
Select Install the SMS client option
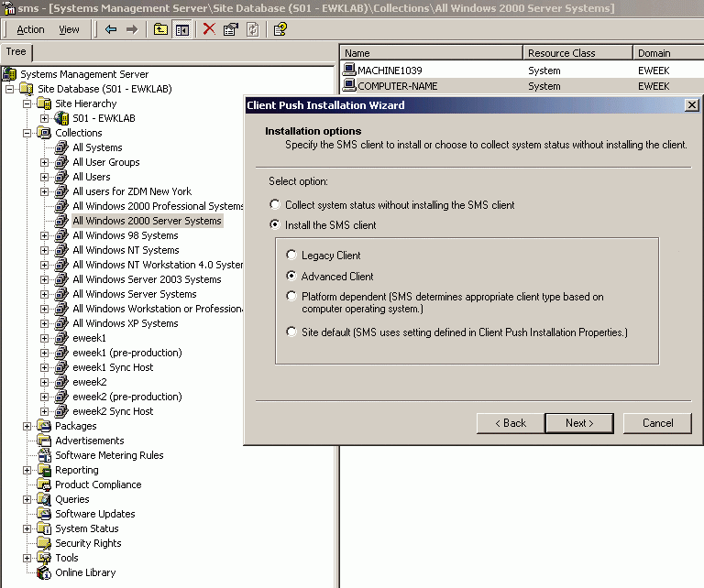click(275, 224)
